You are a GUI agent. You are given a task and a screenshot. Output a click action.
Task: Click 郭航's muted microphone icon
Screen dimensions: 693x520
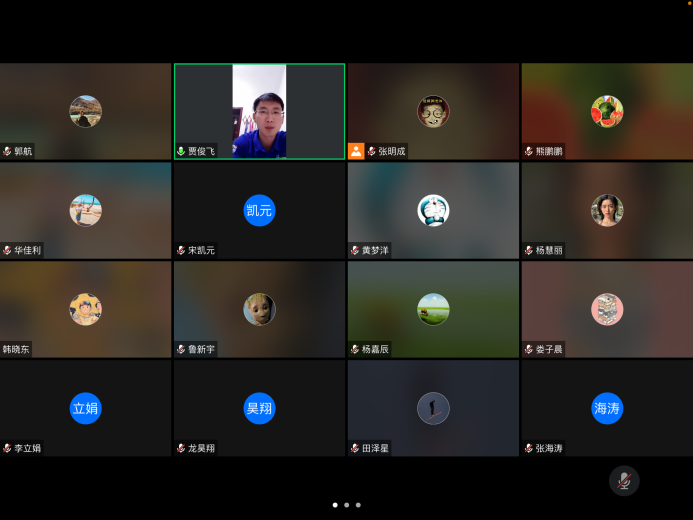tap(7, 151)
